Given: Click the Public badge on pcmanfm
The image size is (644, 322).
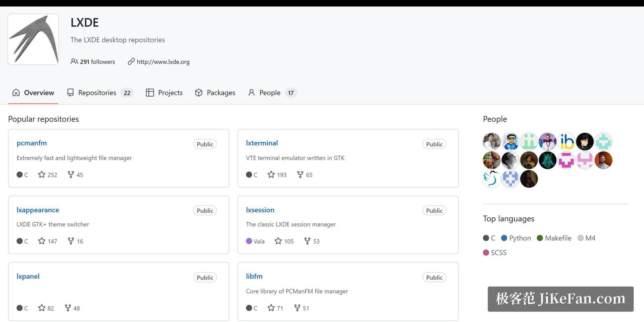Looking at the screenshot, I should click(x=205, y=144).
